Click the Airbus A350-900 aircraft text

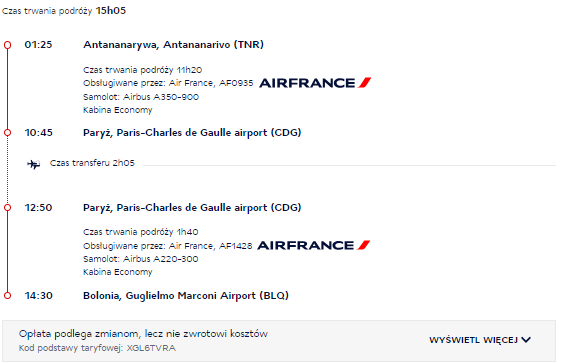(161, 97)
